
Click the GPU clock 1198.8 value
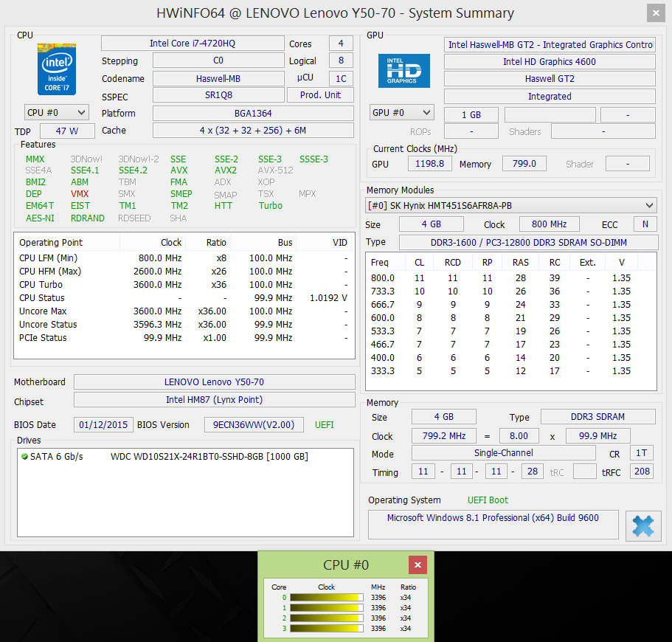(x=429, y=163)
